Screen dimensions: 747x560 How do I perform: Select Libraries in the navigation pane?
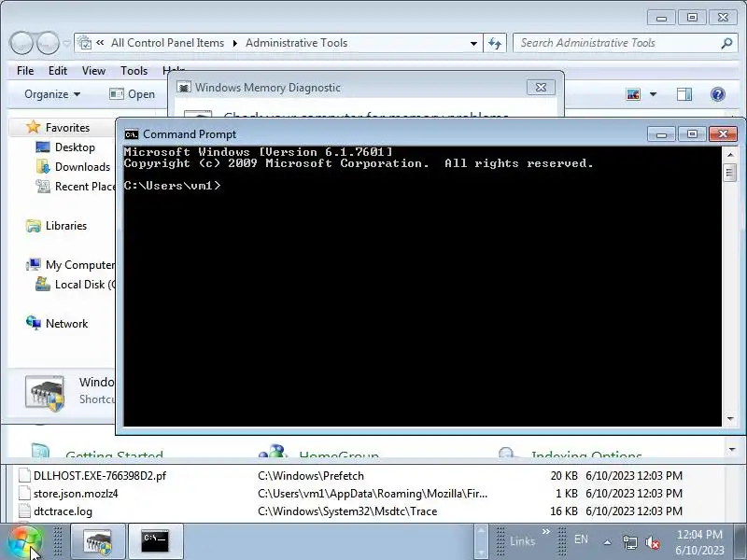[66, 226]
